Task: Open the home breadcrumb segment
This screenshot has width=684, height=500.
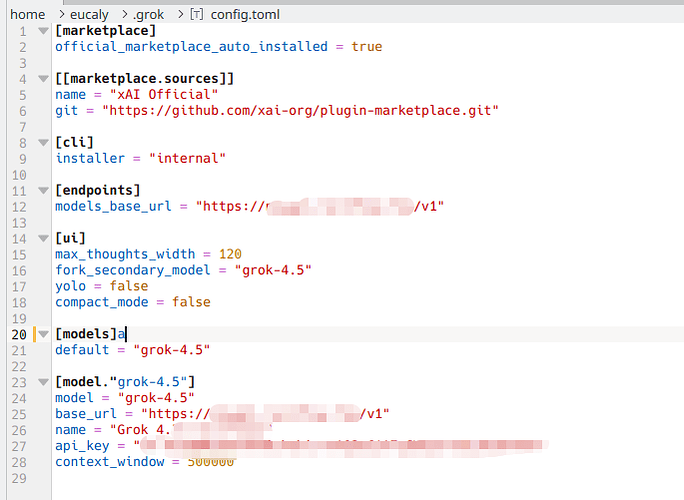Action: point(27,15)
